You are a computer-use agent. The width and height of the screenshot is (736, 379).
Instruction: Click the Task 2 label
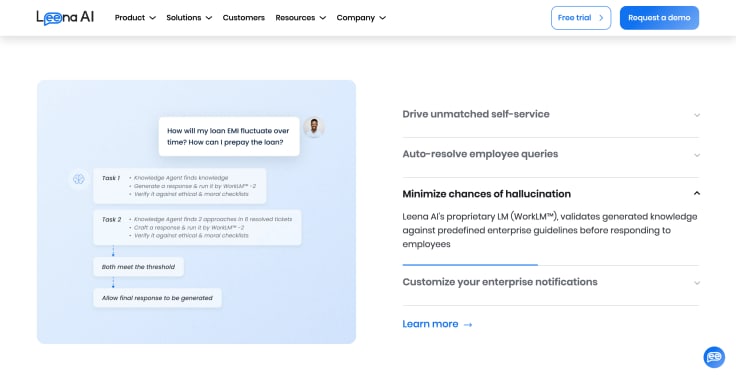[x=111, y=219]
